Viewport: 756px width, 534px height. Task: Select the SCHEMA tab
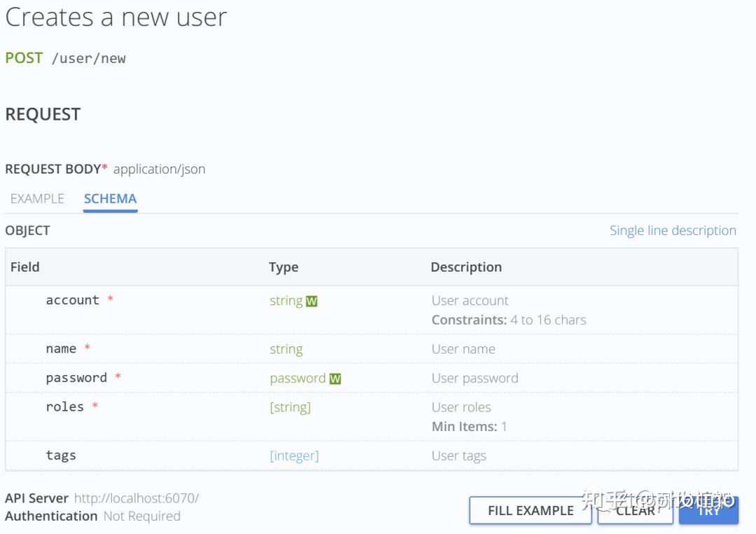pos(110,199)
